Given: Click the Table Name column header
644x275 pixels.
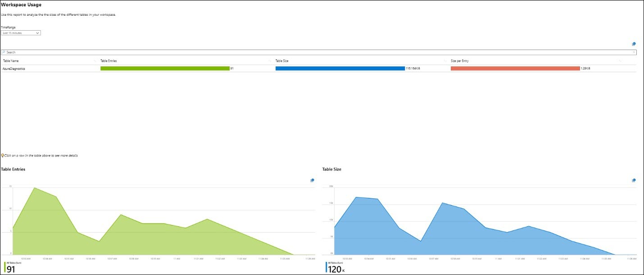Looking at the screenshot, I should (11, 60).
